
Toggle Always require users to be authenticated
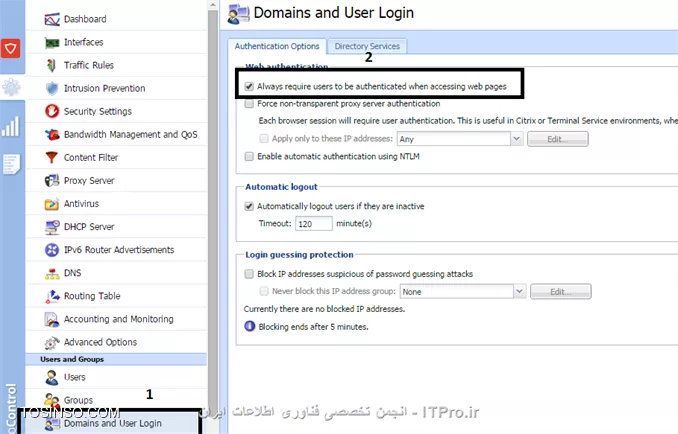(249, 86)
